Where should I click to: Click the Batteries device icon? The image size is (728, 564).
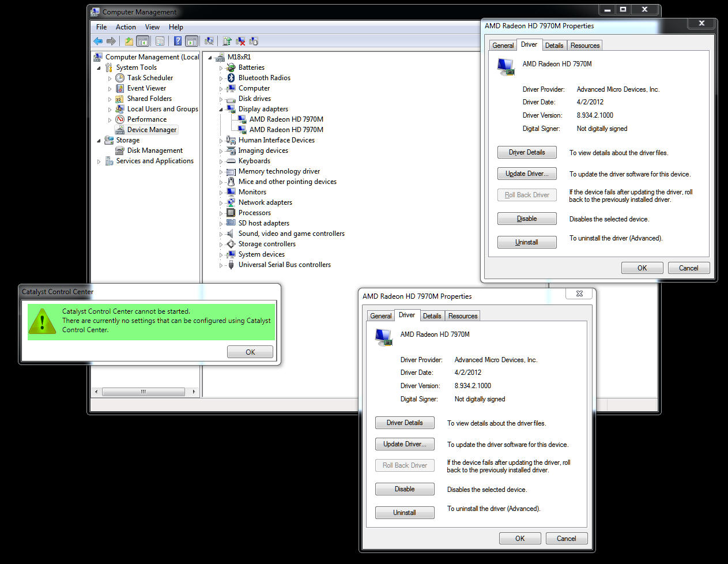pyautogui.click(x=231, y=67)
